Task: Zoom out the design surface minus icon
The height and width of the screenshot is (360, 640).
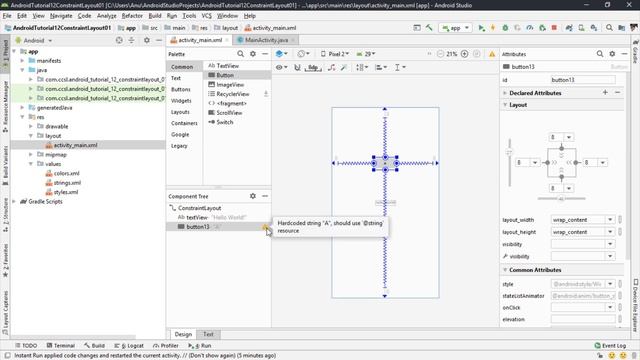Action: click(440, 54)
